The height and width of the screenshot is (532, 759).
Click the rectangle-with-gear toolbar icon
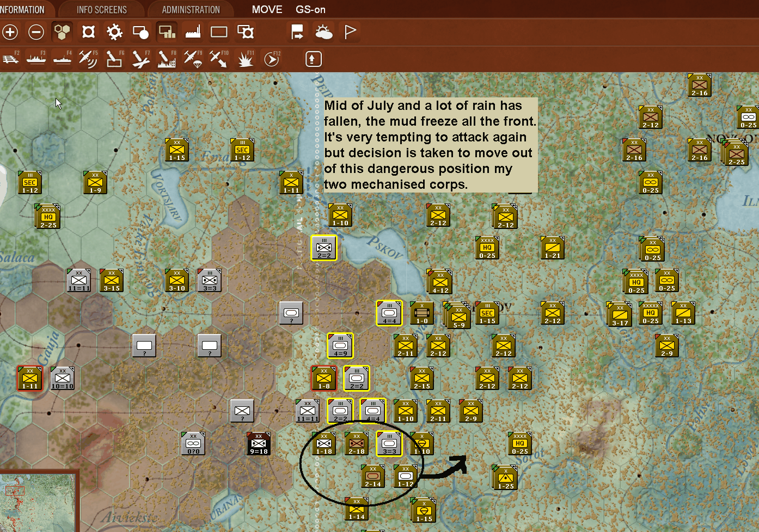tap(246, 32)
